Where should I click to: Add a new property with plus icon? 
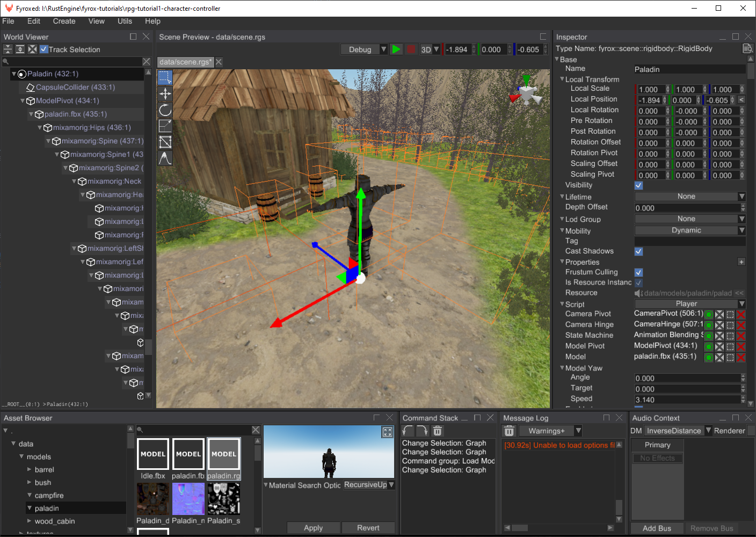click(x=741, y=262)
